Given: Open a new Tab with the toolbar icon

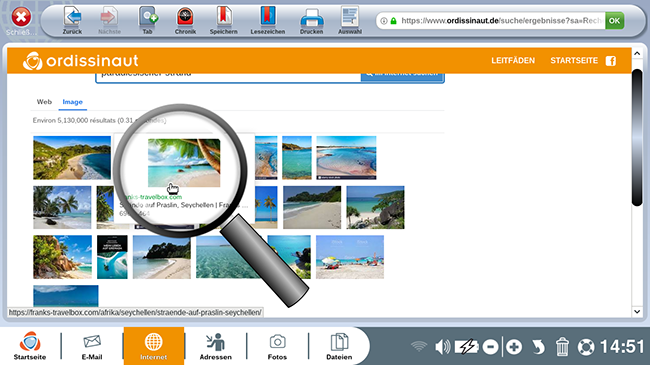Looking at the screenshot, I should (x=148, y=17).
